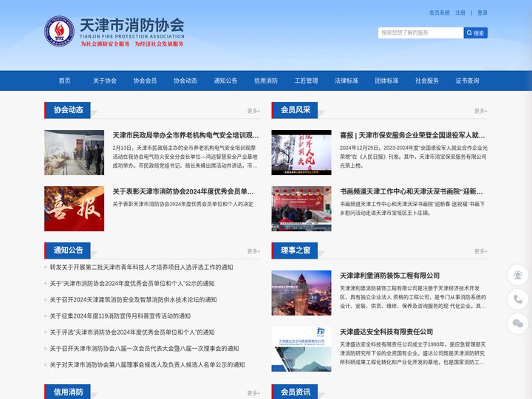Open 法律标准 navigation item

347,81
